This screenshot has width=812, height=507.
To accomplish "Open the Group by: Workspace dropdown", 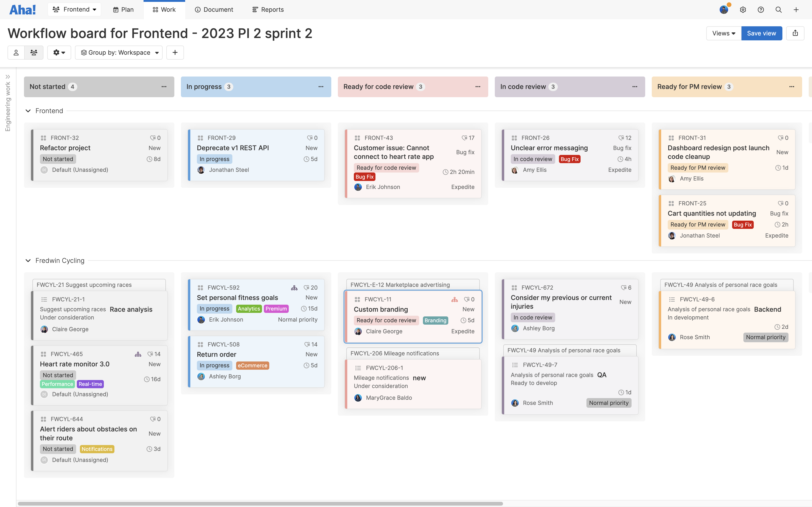I will coord(119,52).
